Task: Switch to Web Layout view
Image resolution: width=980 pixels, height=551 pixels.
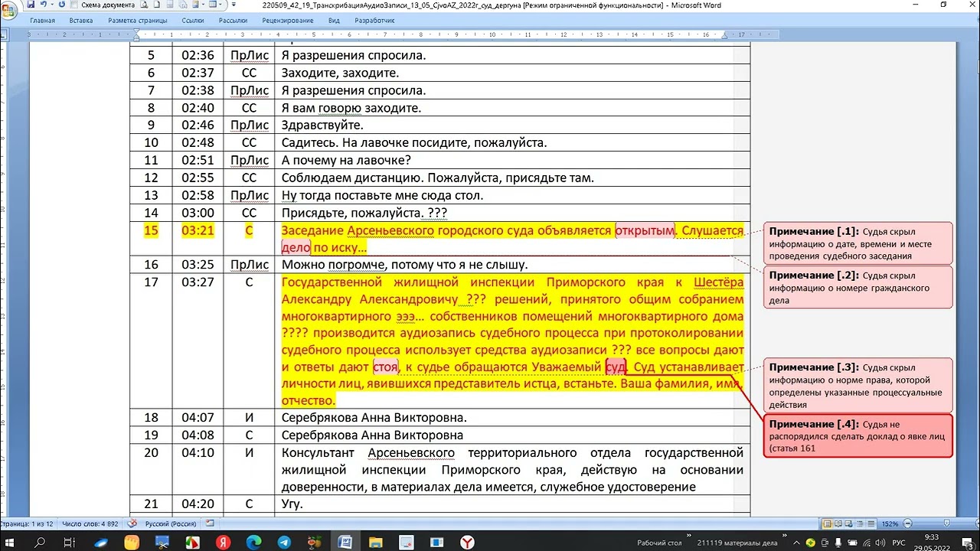Action: [x=849, y=523]
